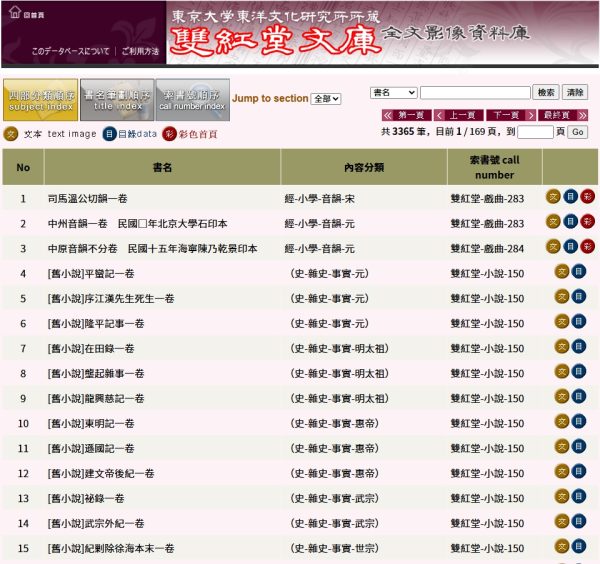The width and height of the screenshot is (600, 564).
Task: Click the 檢索 search button
Action: click(x=546, y=92)
